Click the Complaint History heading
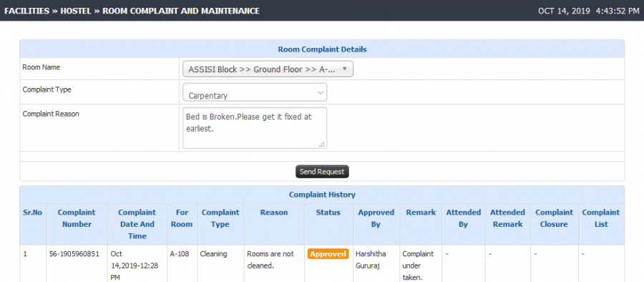This screenshot has height=282, width=644. [x=322, y=195]
